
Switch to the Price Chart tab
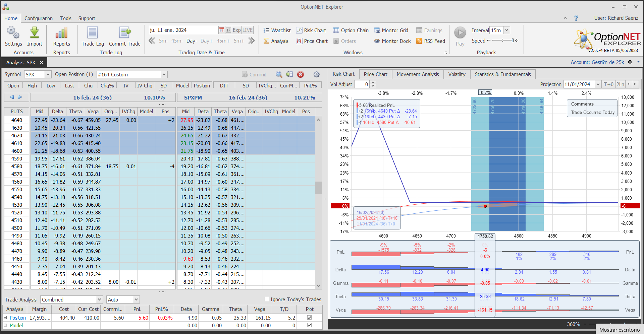point(375,74)
